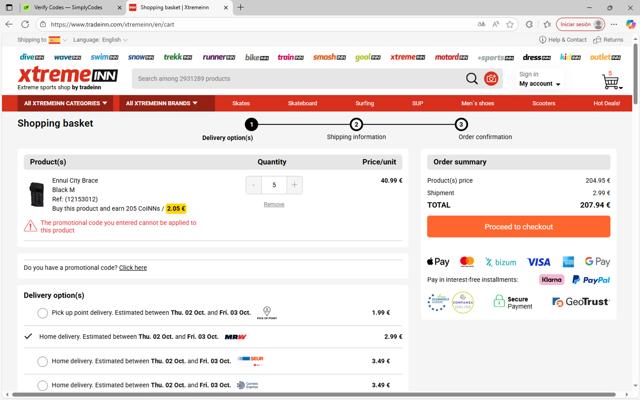This screenshot has height=400, width=640.
Task: Open the Surfing menu item
Action: pyautogui.click(x=364, y=103)
